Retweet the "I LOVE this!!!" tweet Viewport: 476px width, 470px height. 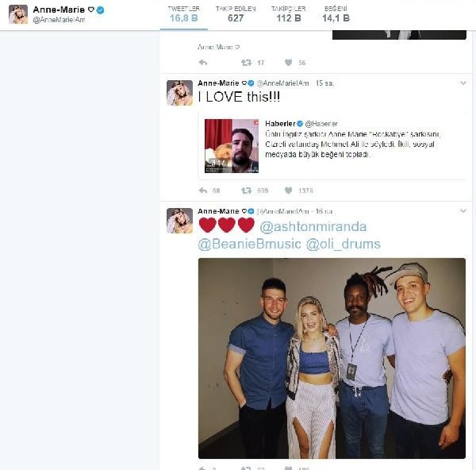tap(246, 191)
